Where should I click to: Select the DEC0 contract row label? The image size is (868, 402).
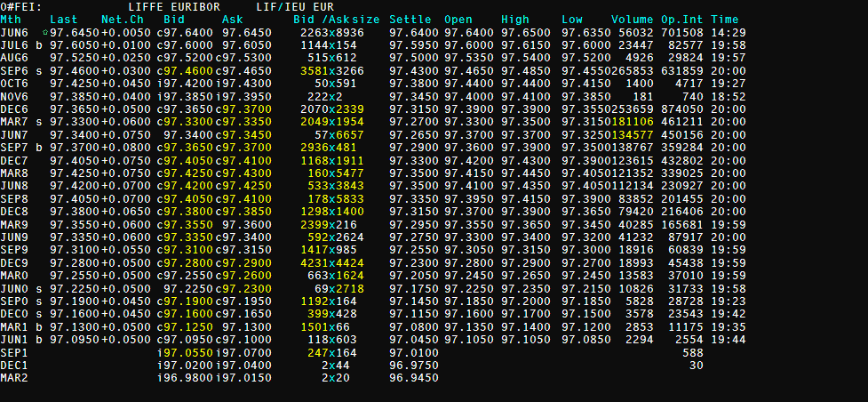click(14, 314)
